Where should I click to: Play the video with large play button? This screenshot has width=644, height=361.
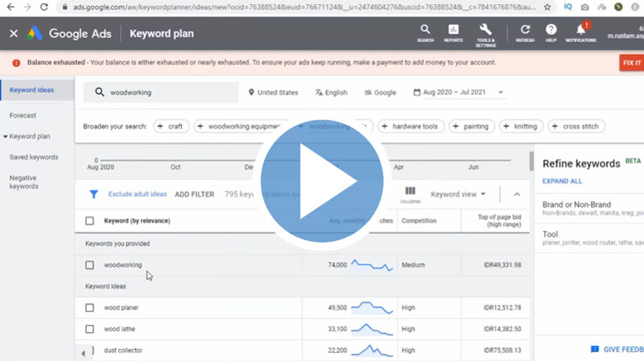(321, 181)
